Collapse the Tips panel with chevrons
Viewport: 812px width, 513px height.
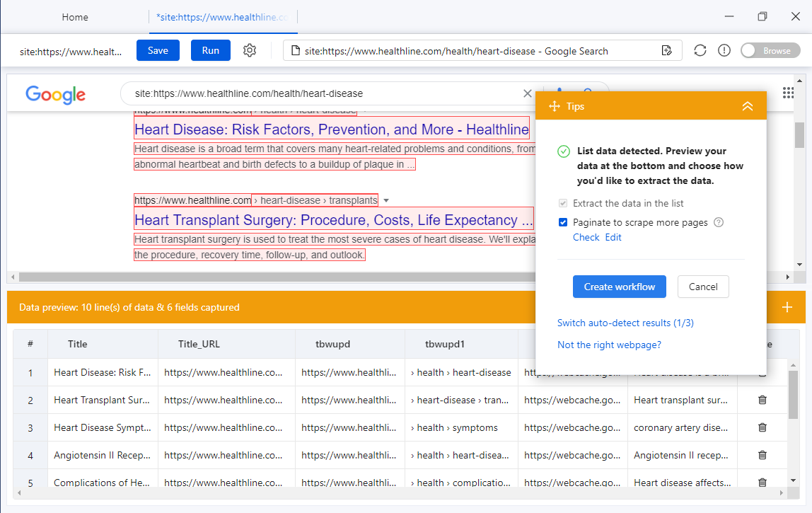click(x=747, y=106)
